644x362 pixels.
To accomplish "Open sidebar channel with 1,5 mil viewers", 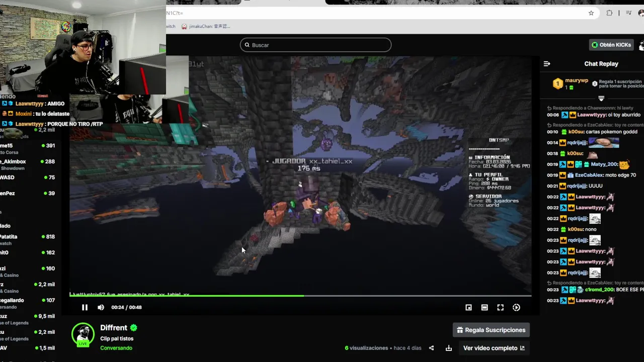I will (28, 348).
